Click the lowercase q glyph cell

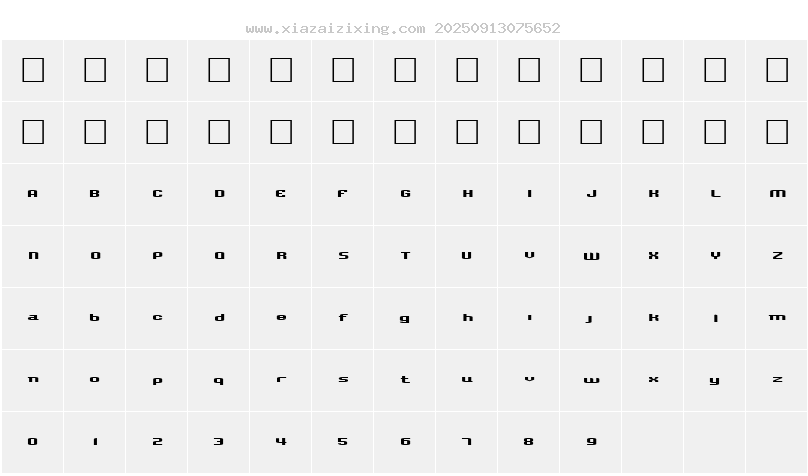coord(219,380)
